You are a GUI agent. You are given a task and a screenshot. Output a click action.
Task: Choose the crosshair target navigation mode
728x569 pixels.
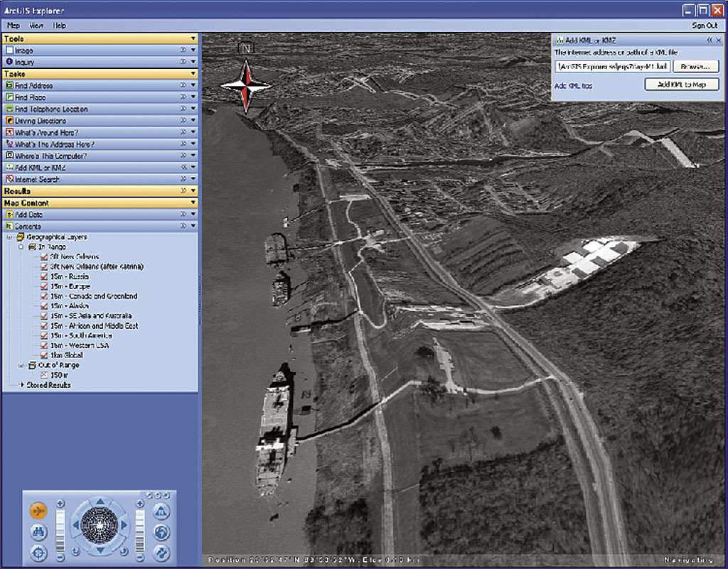click(38, 553)
